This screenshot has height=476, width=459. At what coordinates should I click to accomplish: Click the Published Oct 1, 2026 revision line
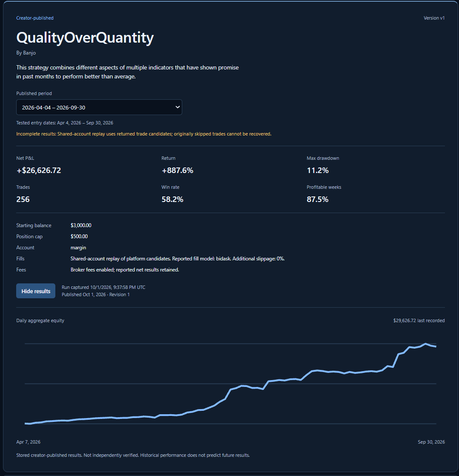pyautogui.click(x=95, y=294)
